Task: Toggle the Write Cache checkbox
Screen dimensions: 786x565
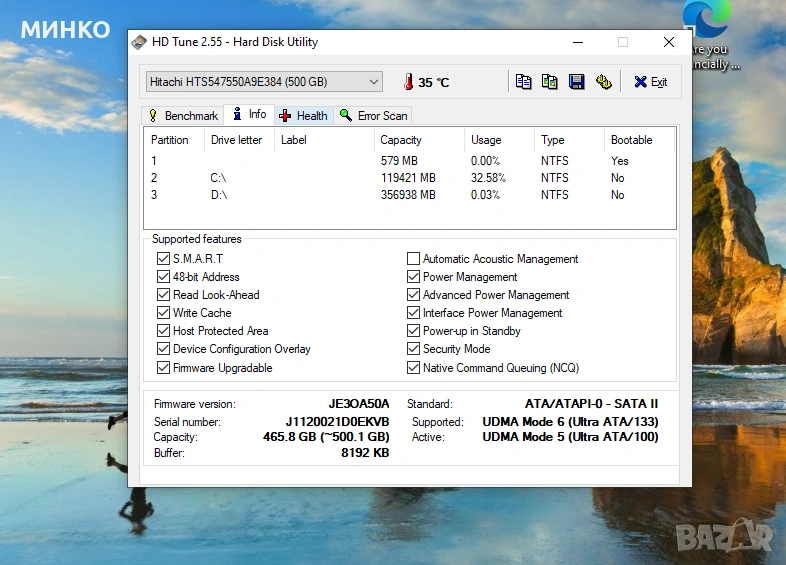Action: 163,313
